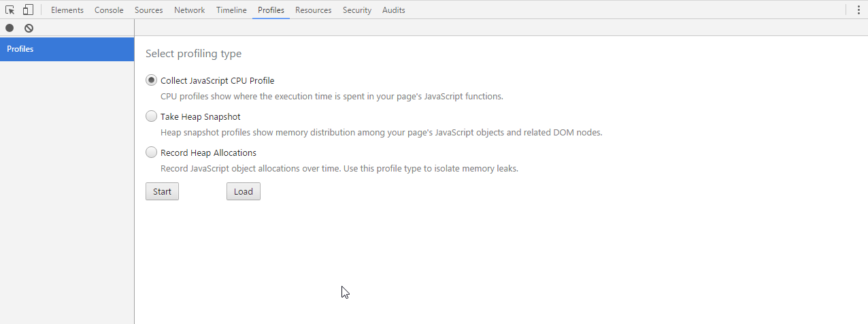Select Profiles item in the sidebar

[67, 49]
